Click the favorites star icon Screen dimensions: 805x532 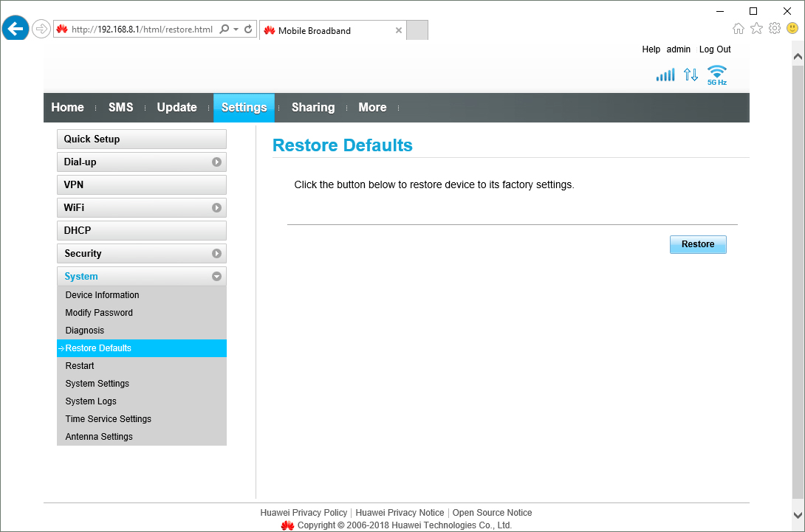[756, 27]
